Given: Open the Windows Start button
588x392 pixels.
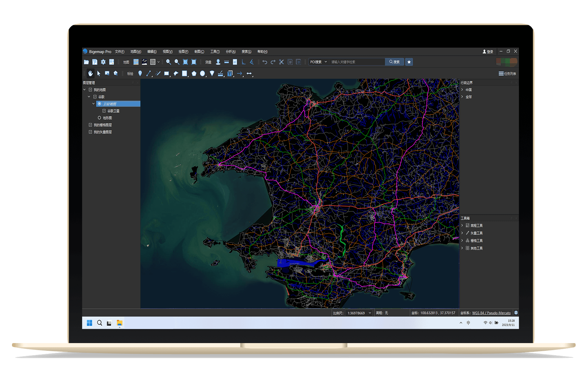Looking at the screenshot, I should (89, 323).
